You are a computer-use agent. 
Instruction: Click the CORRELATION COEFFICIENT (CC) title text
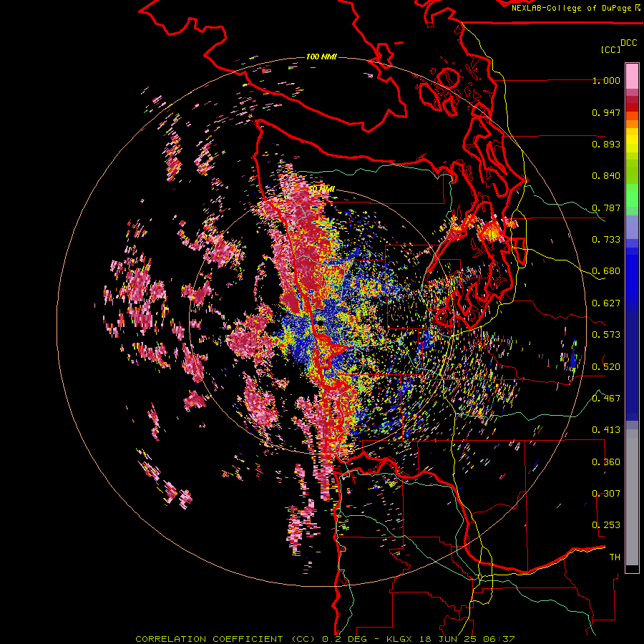(x=226, y=639)
